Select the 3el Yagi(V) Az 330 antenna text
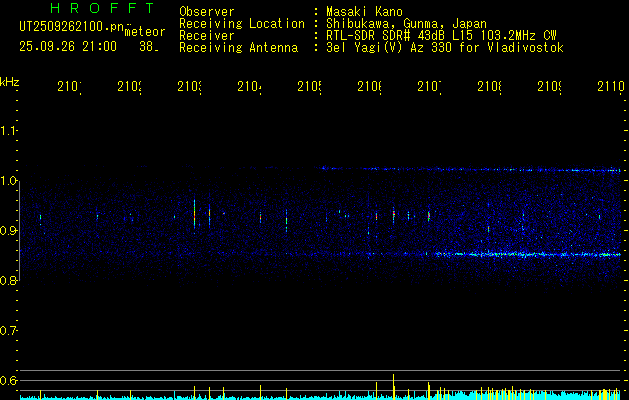The width and height of the screenshot is (629, 400). [445, 48]
